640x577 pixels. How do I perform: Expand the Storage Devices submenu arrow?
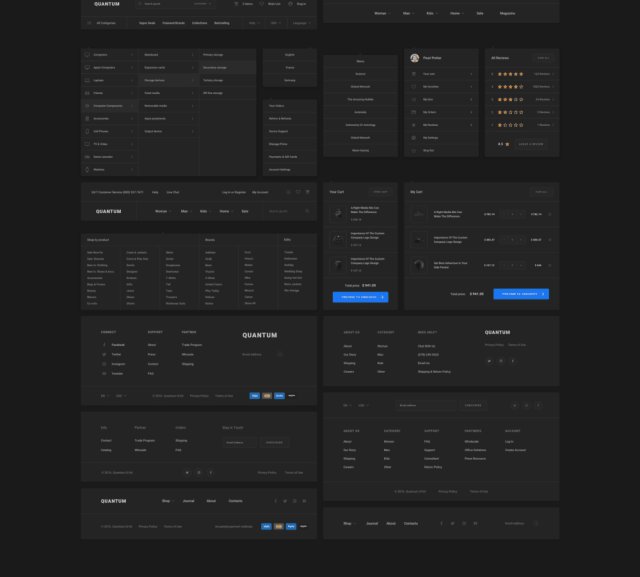click(x=193, y=80)
